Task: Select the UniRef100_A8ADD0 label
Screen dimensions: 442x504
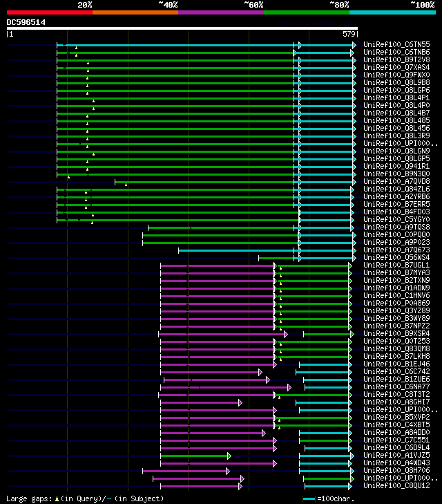Action: [x=396, y=433]
